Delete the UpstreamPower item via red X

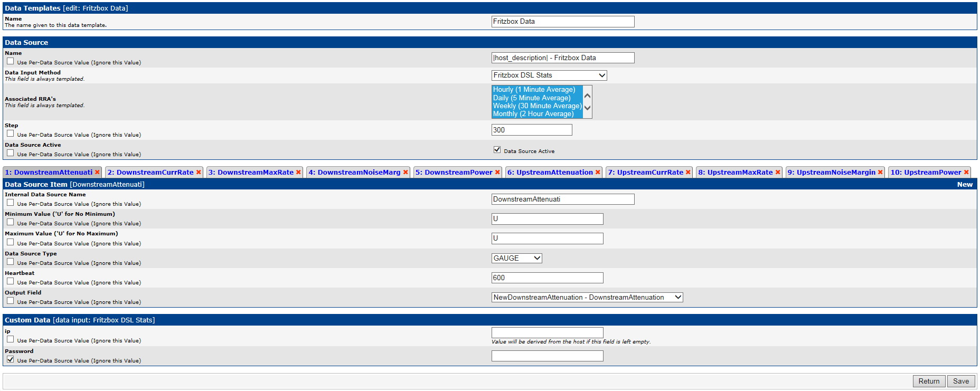(x=966, y=173)
